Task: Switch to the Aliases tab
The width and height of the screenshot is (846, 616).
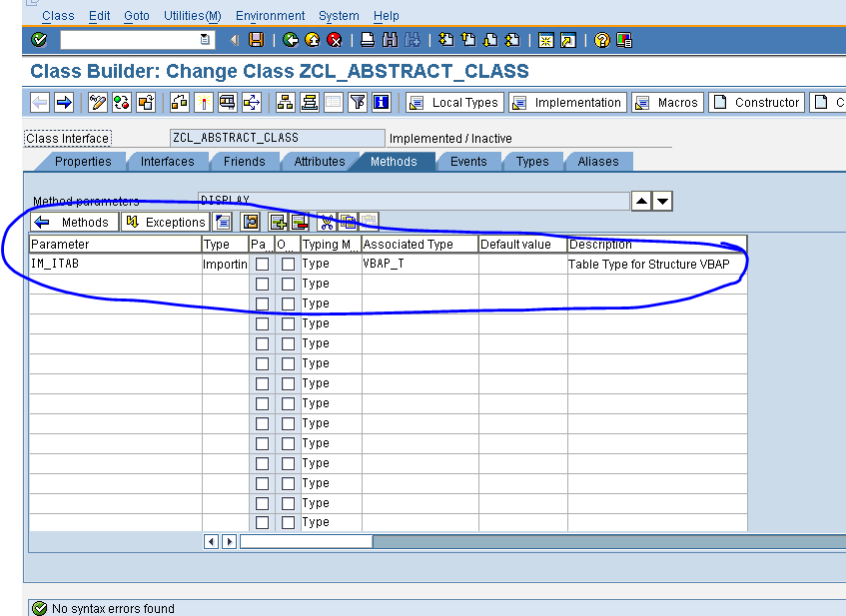Action: 598,162
